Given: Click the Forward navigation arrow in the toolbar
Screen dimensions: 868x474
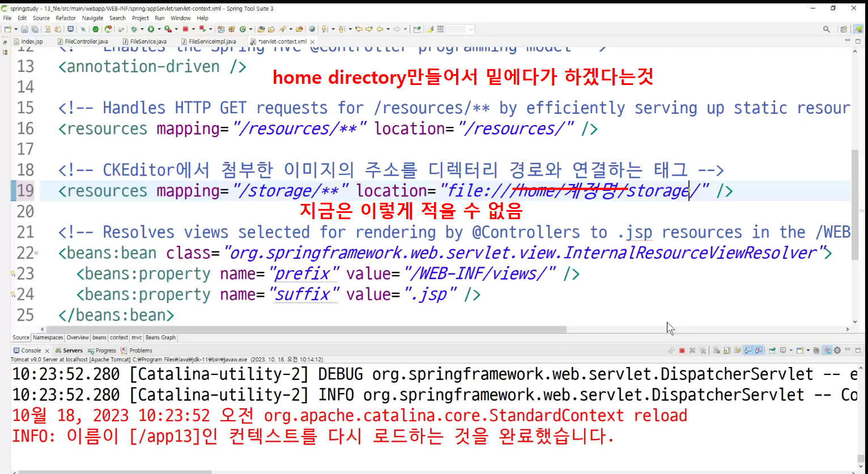Looking at the screenshot, I should 397,29.
